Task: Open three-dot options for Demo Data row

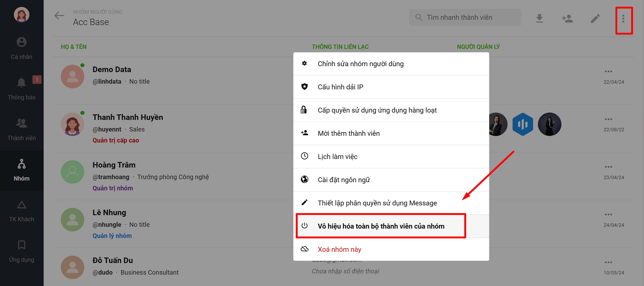Action: click(608, 72)
